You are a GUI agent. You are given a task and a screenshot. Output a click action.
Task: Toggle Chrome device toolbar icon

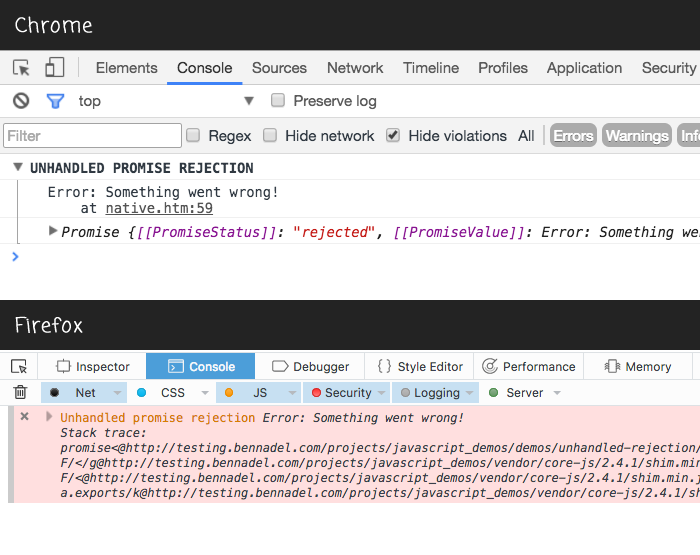tap(54, 67)
